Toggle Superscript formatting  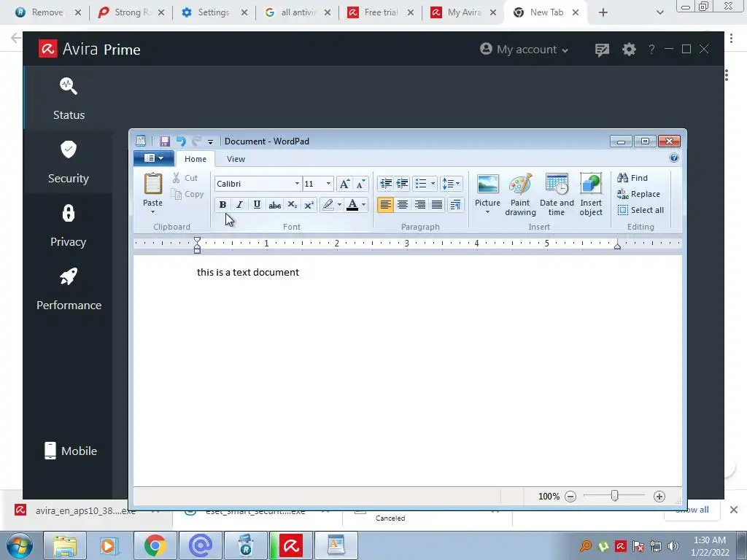pos(309,205)
